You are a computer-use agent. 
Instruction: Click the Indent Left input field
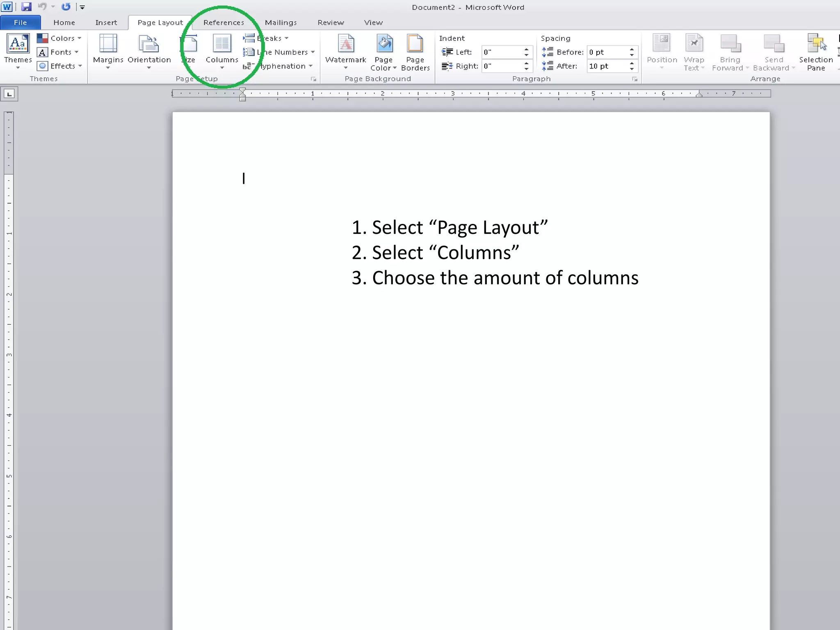[501, 52]
